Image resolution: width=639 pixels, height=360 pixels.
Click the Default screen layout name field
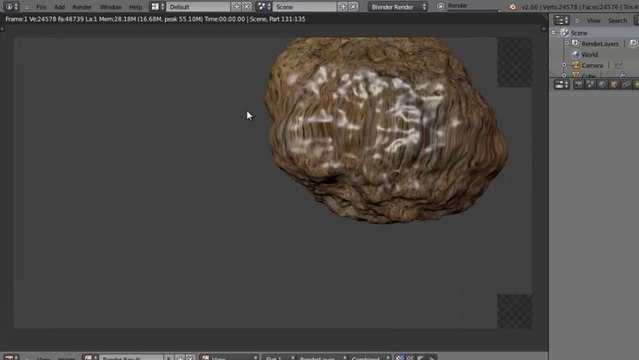[198, 7]
